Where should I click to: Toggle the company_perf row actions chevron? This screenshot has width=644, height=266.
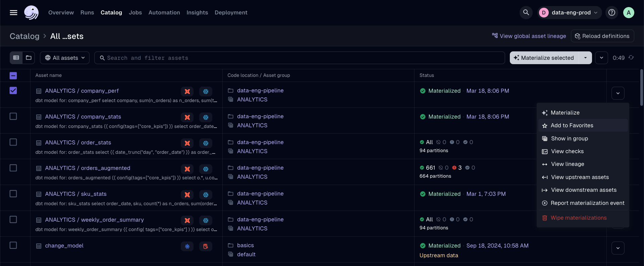coord(618,93)
